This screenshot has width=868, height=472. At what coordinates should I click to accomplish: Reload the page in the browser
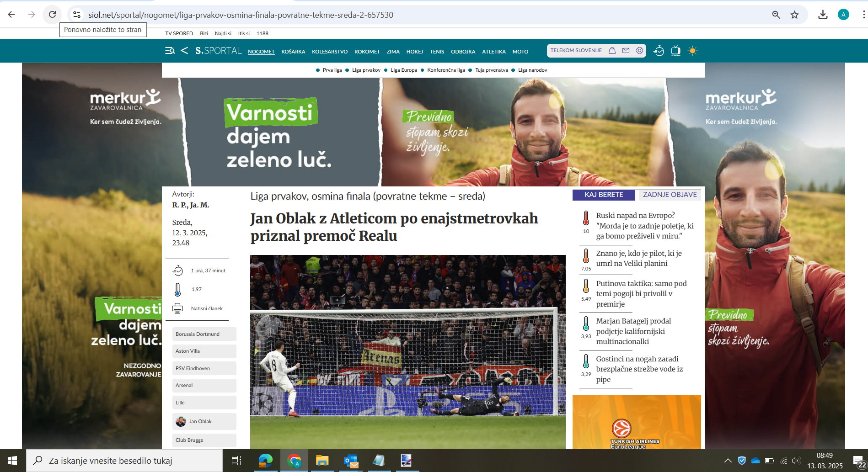tap(53, 15)
